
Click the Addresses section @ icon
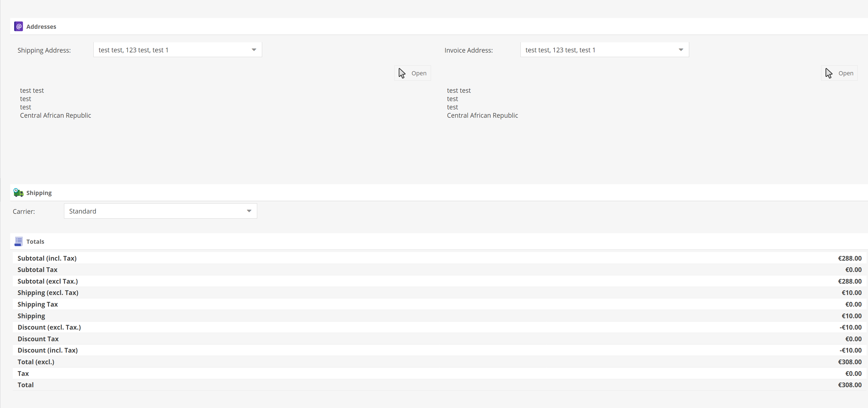[x=18, y=26]
